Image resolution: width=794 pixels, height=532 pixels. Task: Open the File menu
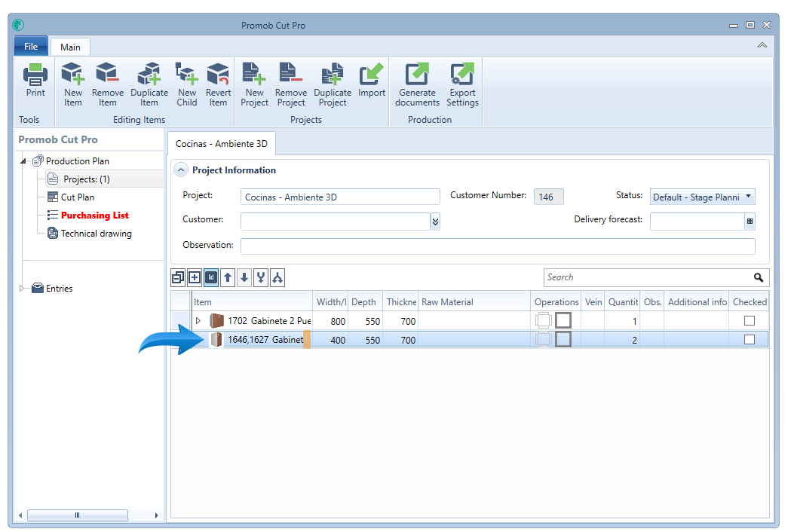point(31,46)
